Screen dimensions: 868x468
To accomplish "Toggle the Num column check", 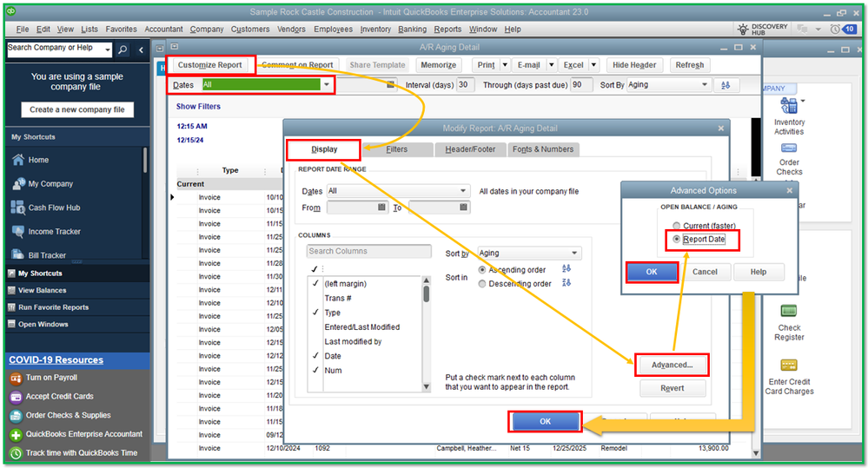I will 315,370.
